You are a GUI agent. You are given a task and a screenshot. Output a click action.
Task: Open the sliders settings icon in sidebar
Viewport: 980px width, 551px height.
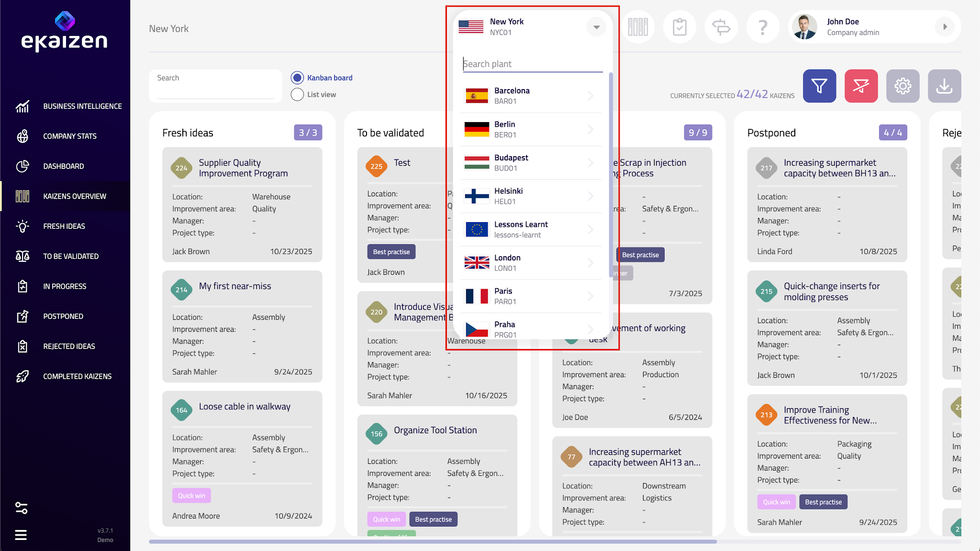pyautogui.click(x=21, y=507)
